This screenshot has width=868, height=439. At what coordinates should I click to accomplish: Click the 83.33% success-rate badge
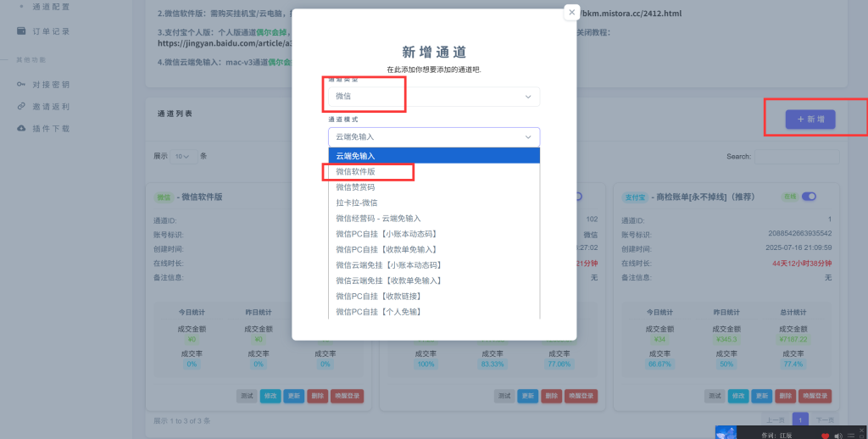point(492,364)
